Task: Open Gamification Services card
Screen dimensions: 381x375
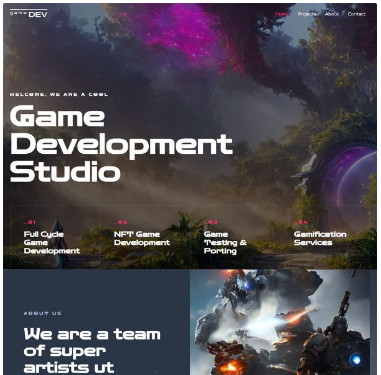Action: [x=320, y=238]
